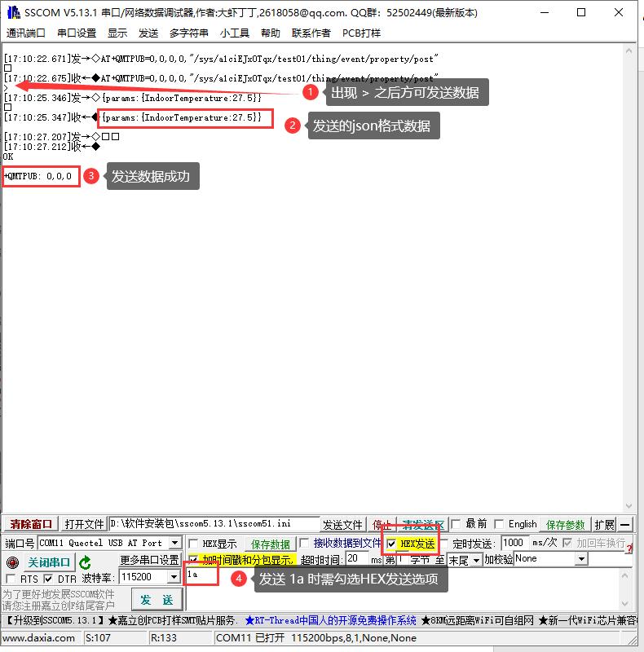Close the SSCOM window

[x=619, y=12]
